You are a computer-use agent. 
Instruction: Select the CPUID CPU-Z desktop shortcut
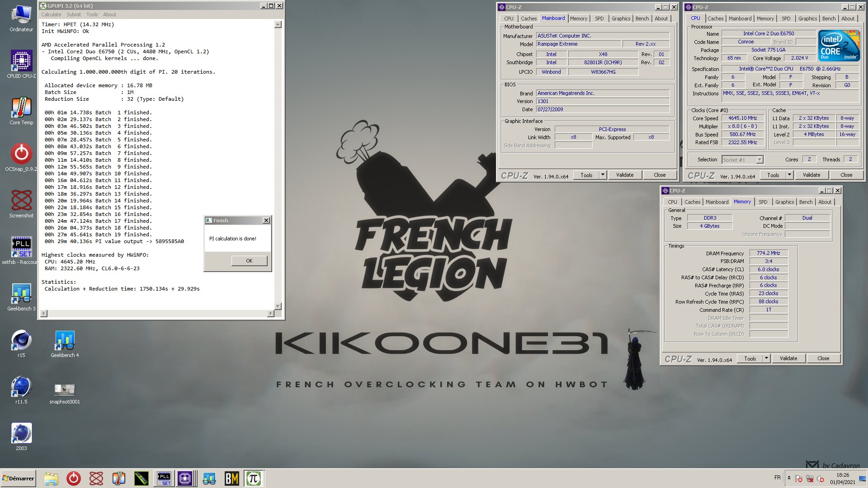tap(21, 64)
